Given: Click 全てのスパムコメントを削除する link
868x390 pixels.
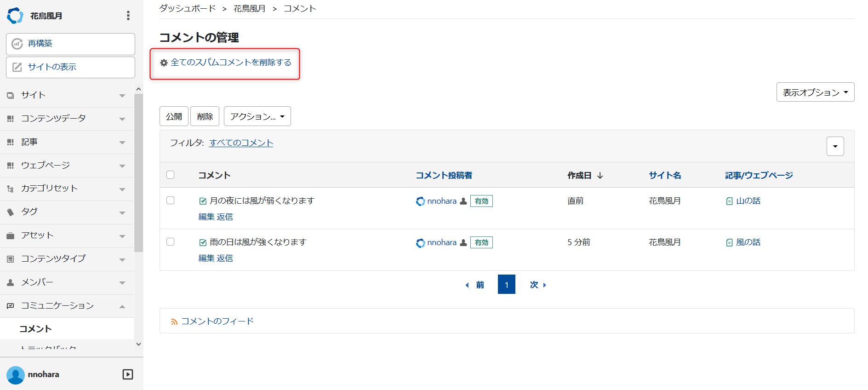Looking at the screenshot, I should tap(231, 63).
